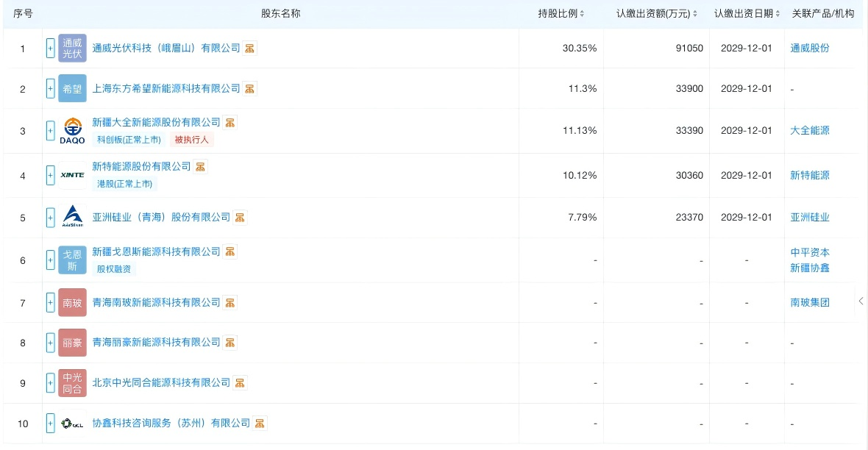
Task: Expand row 1 with the plus button
Action: click(x=50, y=49)
